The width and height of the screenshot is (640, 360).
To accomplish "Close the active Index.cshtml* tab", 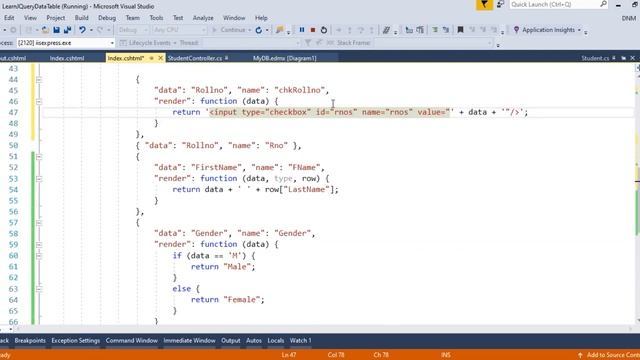I will pyautogui.click(x=160, y=58).
